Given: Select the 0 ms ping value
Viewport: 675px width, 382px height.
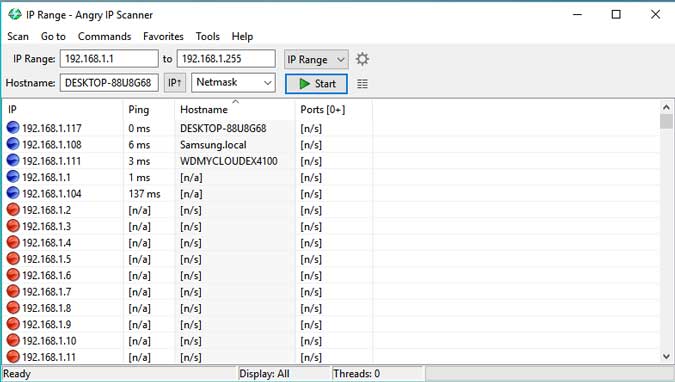Looking at the screenshot, I should (139, 128).
